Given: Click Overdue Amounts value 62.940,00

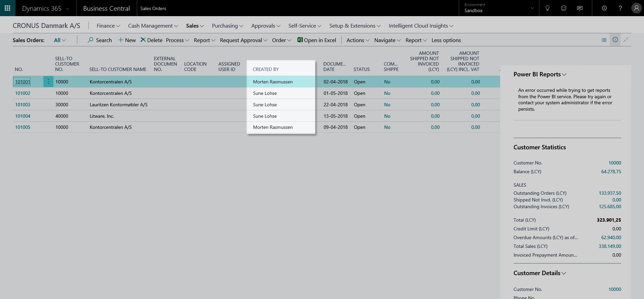Looking at the screenshot, I should pos(611,237).
